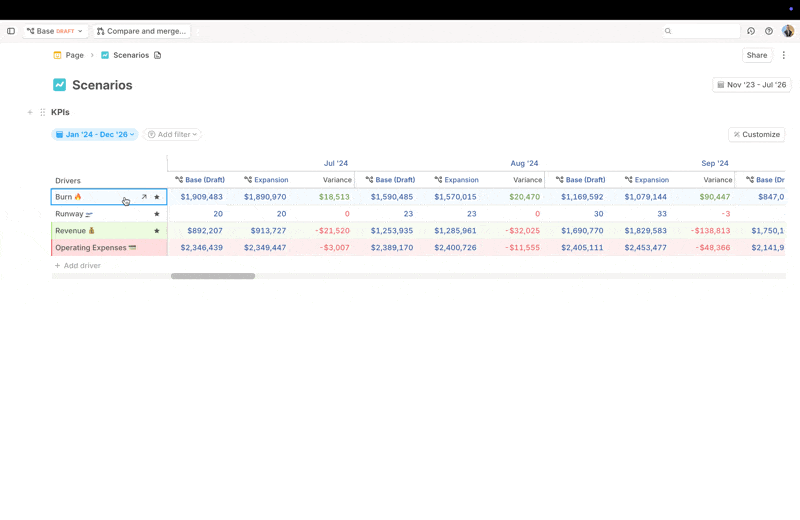800x520 pixels.
Task: Click the Aug '24 month header
Action: [524, 163]
